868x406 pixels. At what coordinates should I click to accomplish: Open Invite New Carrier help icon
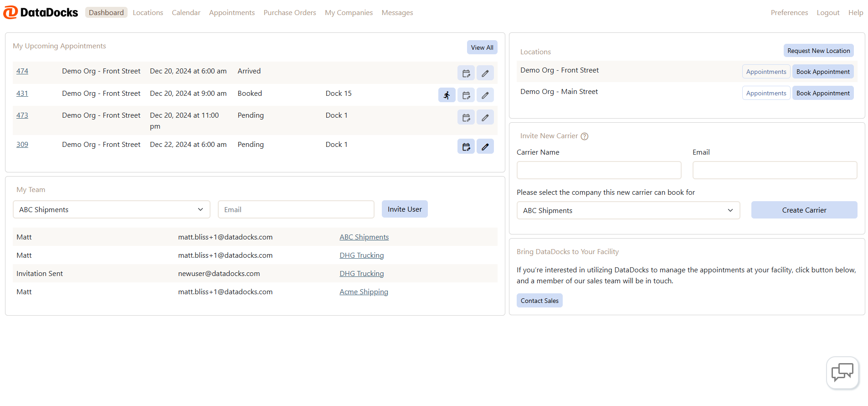585,136
